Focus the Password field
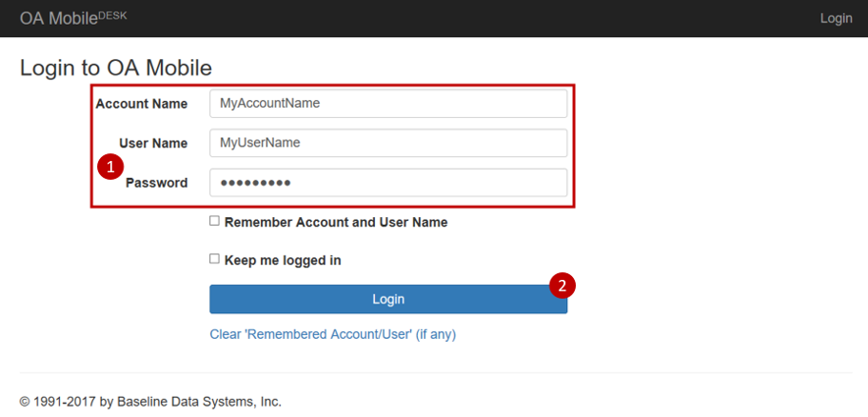The width and height of the screenshot is (868, 417). point(388,183)
